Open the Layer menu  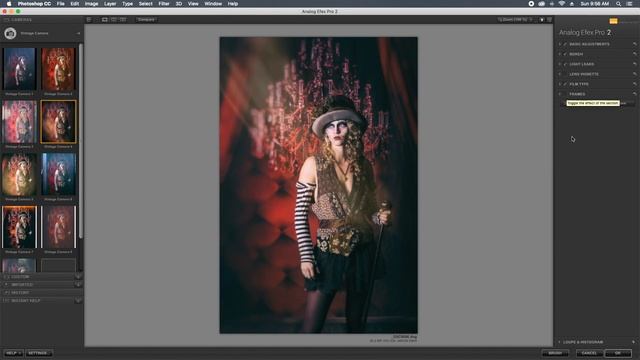110,4
